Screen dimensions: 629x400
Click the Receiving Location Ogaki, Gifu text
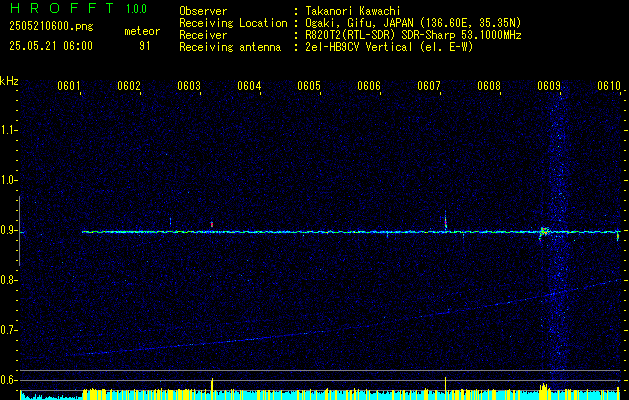pos(413,23)
